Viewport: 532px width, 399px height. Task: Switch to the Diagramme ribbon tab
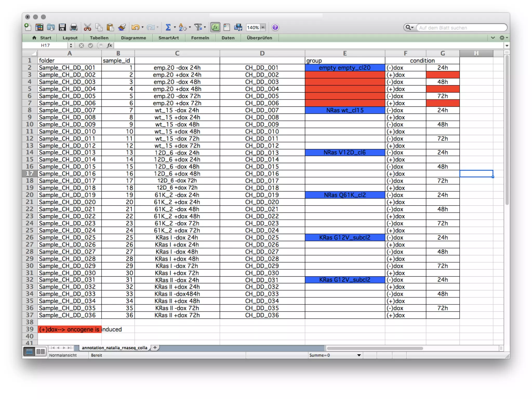[x=133, y=38]
